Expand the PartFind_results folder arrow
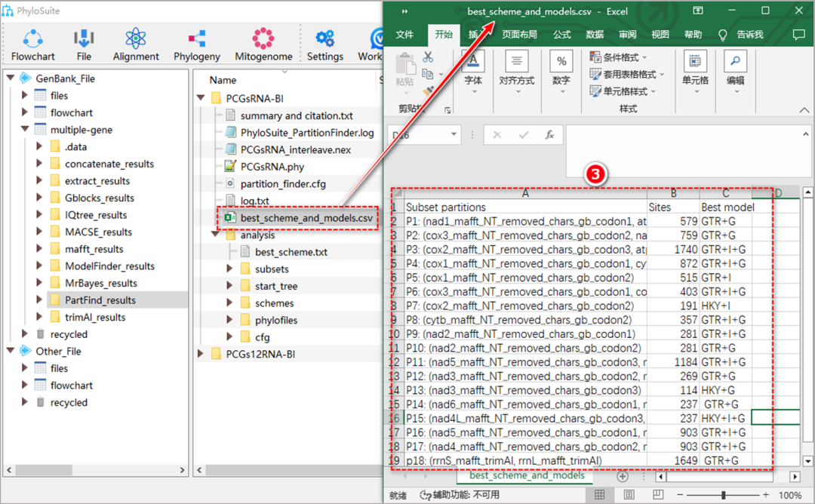Viewport: 815px width, 504px height. point(39,300)
